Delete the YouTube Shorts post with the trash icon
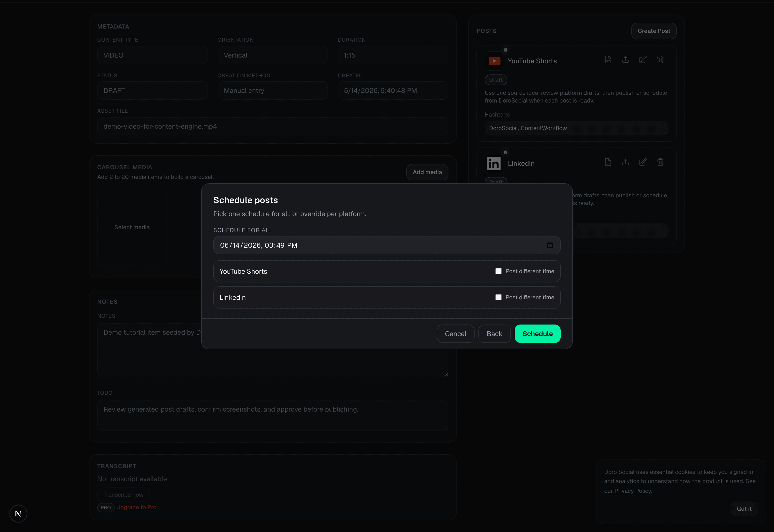Viewport: 774px width, 532px height. coord(660,60)
